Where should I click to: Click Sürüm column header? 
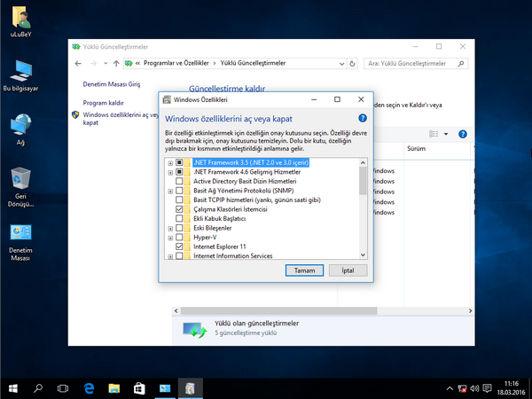[437, 149]
